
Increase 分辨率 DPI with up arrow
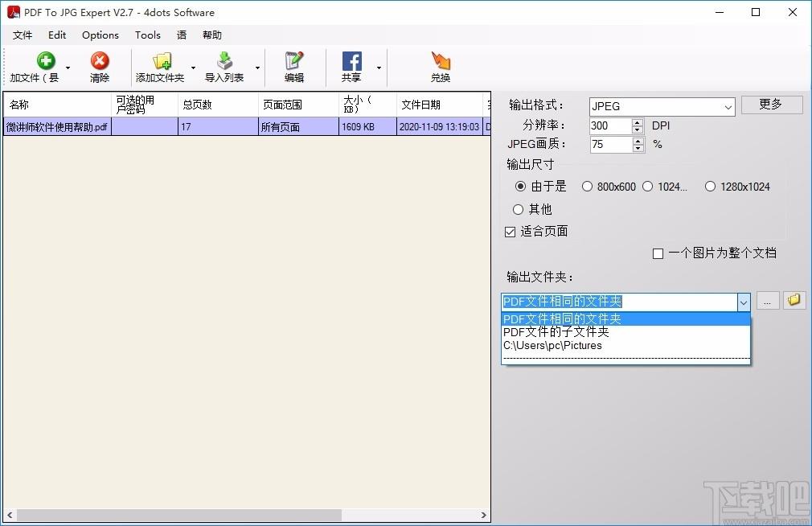[638, 121]
